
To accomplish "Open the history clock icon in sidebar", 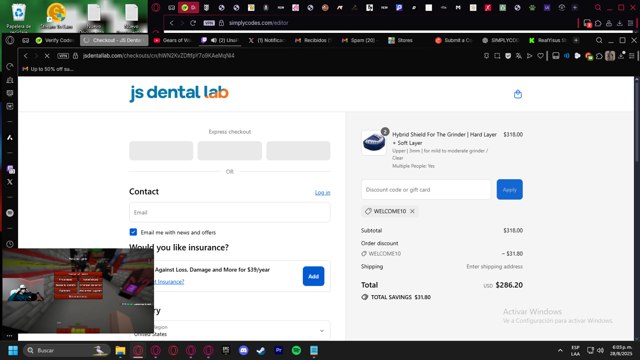I will (10, 244).
